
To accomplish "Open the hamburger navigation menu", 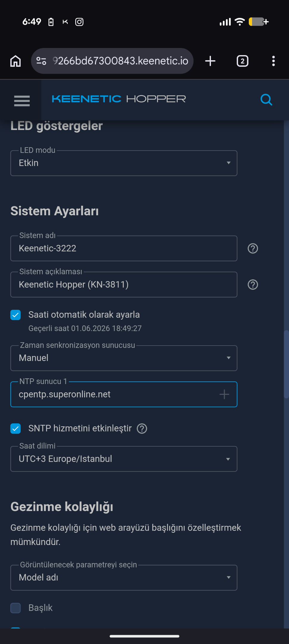I will (22, 101).
